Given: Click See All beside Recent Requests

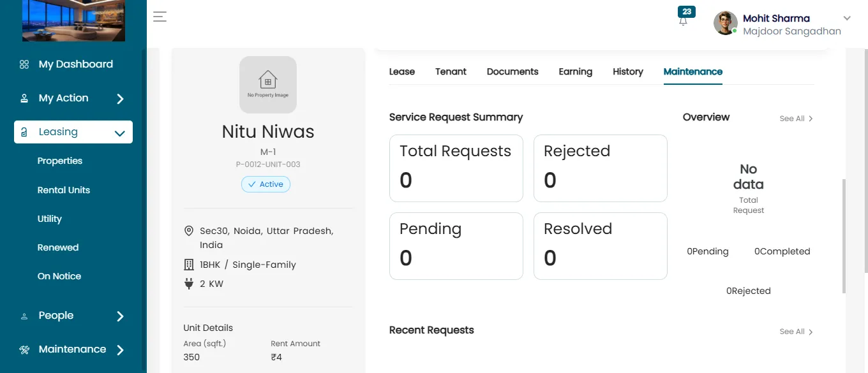Looking at the screenshot, I should point(797,332).
